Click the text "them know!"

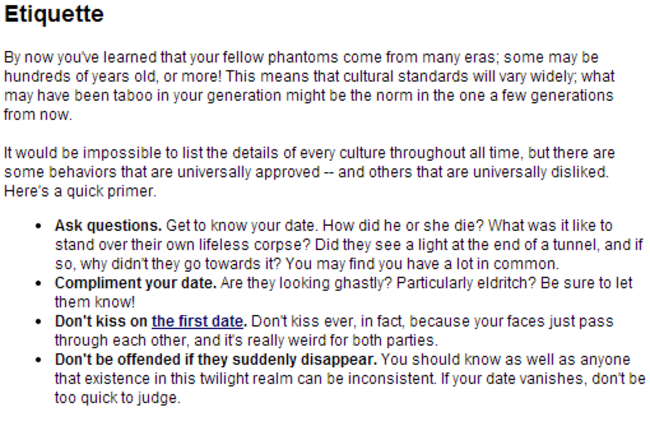[x=95, y=302]
